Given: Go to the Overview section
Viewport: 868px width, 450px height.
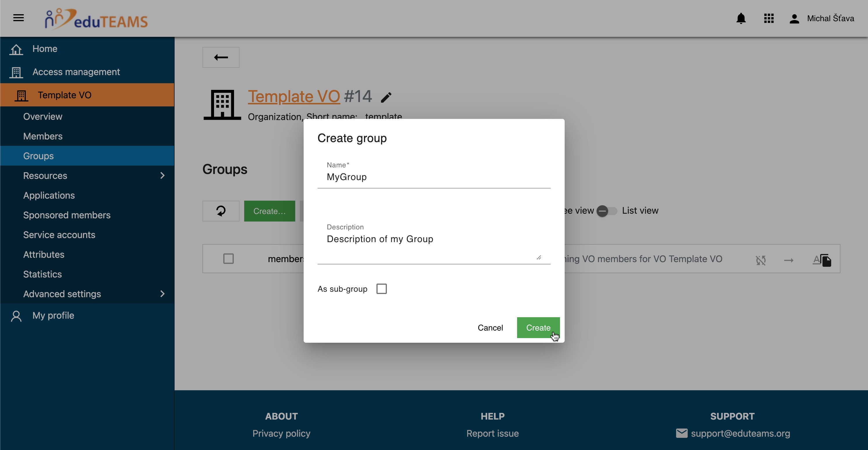Looking at the screenshot, I should click(x=87, y=117).
